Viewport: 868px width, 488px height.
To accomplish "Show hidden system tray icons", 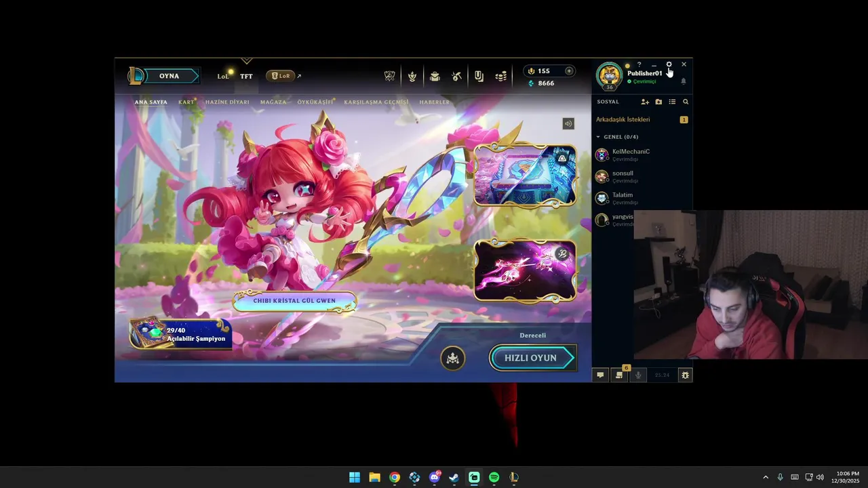I will (x=766, y=477).
